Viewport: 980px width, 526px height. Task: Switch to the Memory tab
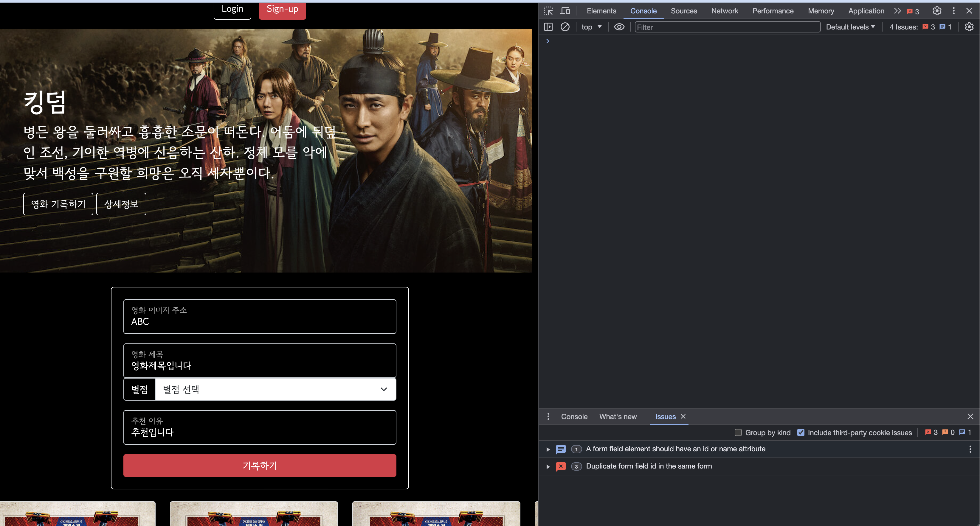coord(821,11)
